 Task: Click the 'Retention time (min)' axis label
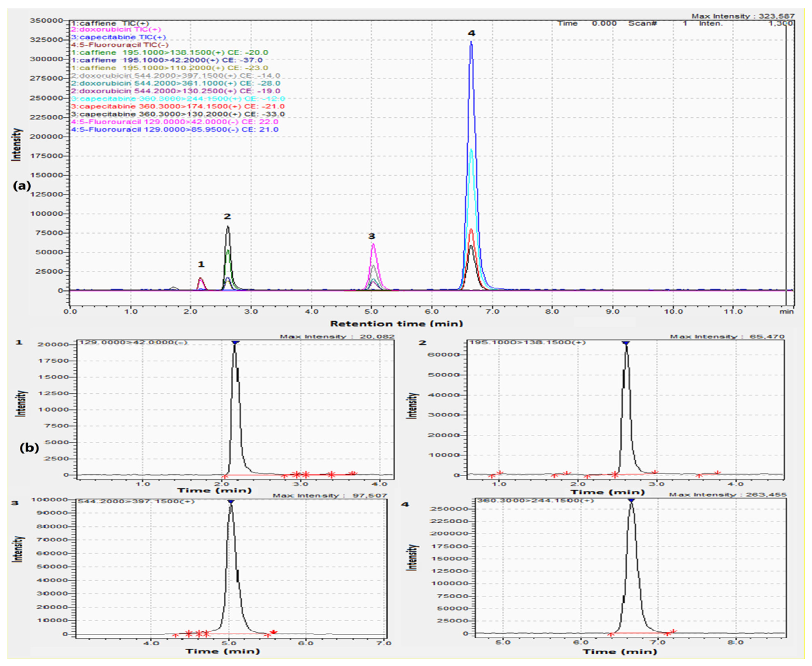pyautogui.click(x=396, y=324)
